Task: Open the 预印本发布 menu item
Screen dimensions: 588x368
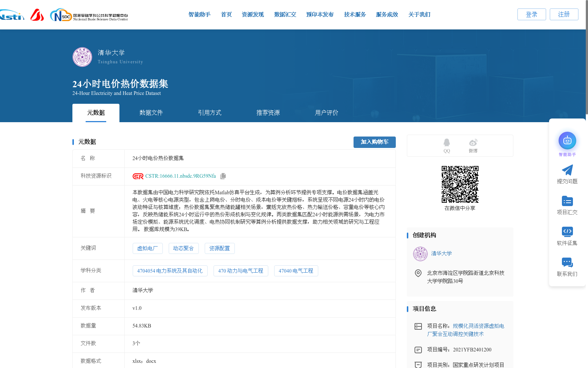Action: click(319, 14)
